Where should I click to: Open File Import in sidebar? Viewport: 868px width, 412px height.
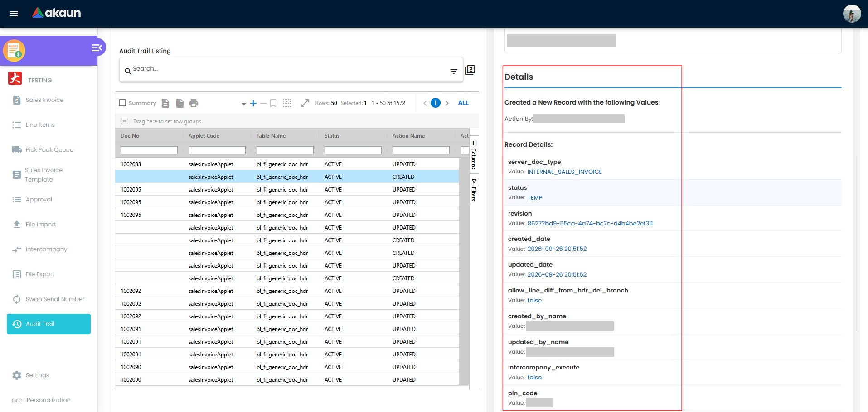pyautogui.click(x=41, y=225)
